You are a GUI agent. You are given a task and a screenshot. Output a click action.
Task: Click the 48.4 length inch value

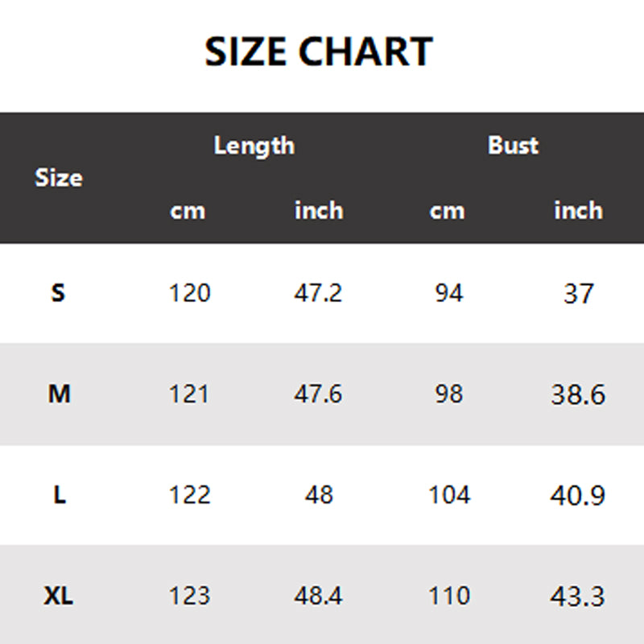318,597
